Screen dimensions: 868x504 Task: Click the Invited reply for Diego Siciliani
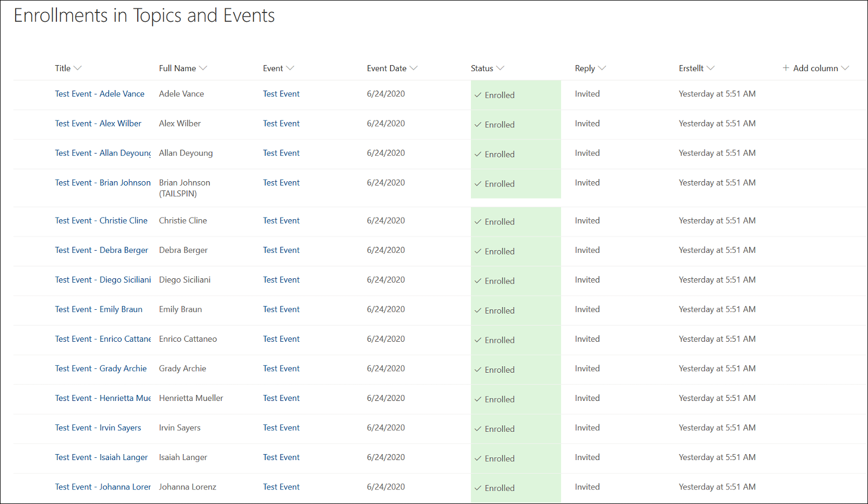(587, 280)
